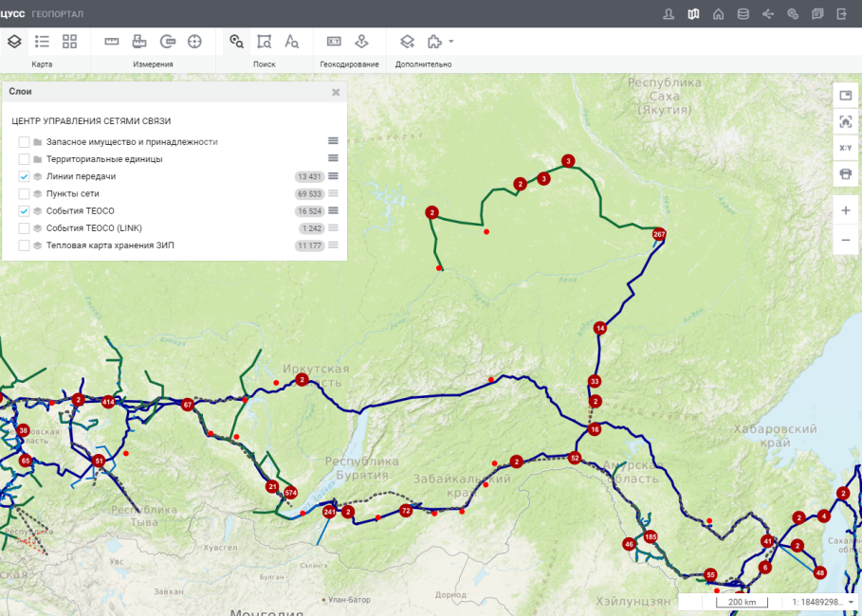Screen dimensions: 862x616
Task: Open the map scale dropdown
Action: coord(852,603)
